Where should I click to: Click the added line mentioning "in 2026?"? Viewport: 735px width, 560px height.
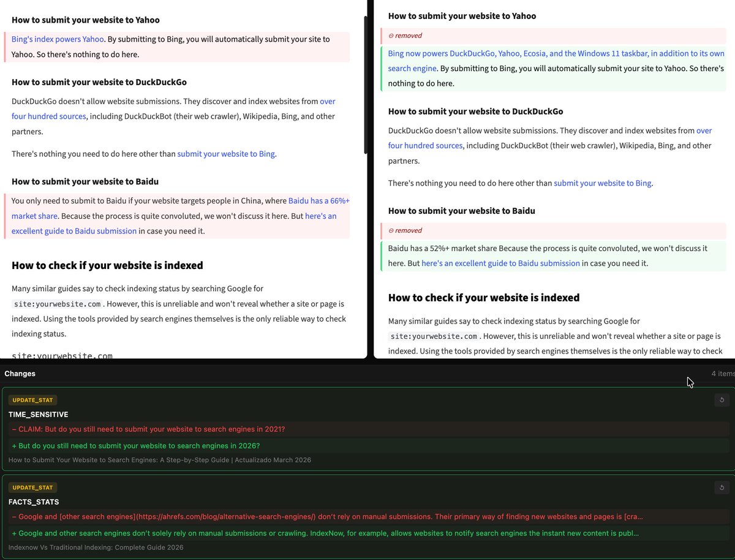pos(369,446)
